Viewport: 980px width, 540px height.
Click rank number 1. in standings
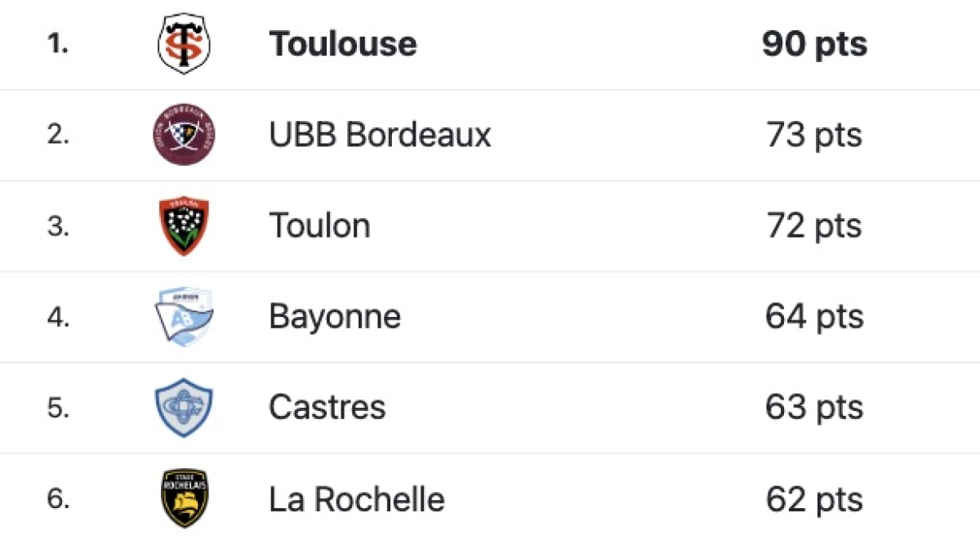[57, 44]
